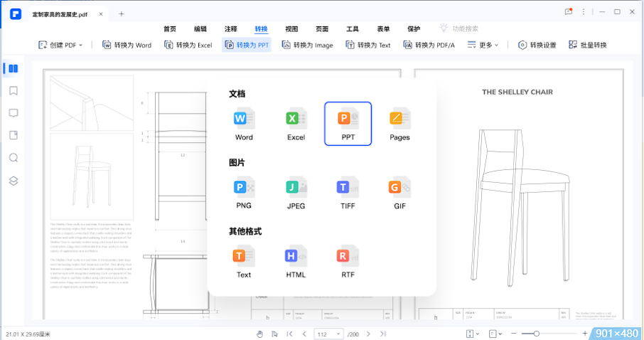Open the search panel in sidebar
644x340 pixels.
tap(13, 158)
